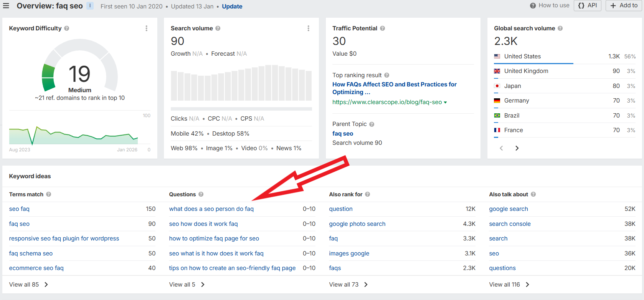Expand View all 5 questions
Image resolution: width=644 pixels, height=300 pixels.
[x=187, y=285]
